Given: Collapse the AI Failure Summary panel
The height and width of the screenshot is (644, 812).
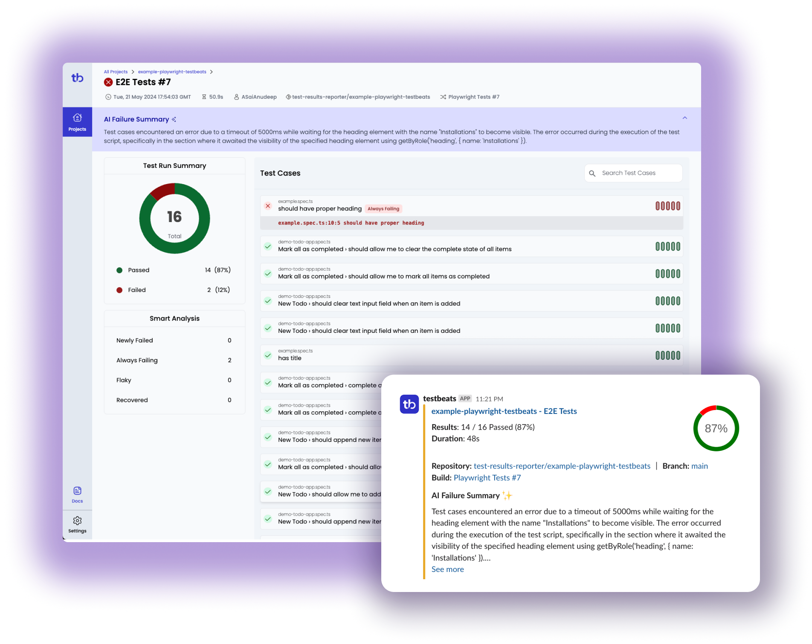Looking at the screenshot, I should (x=685, y=118).
